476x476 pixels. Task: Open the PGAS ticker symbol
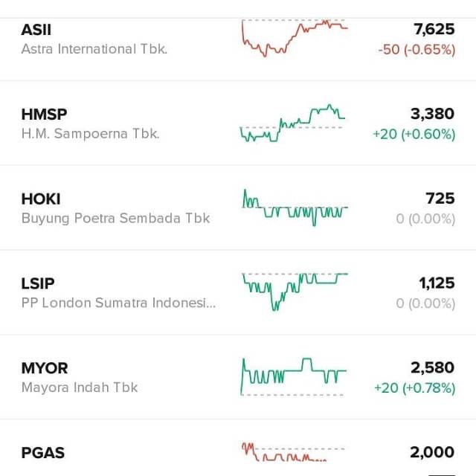[x=43, y=452]
